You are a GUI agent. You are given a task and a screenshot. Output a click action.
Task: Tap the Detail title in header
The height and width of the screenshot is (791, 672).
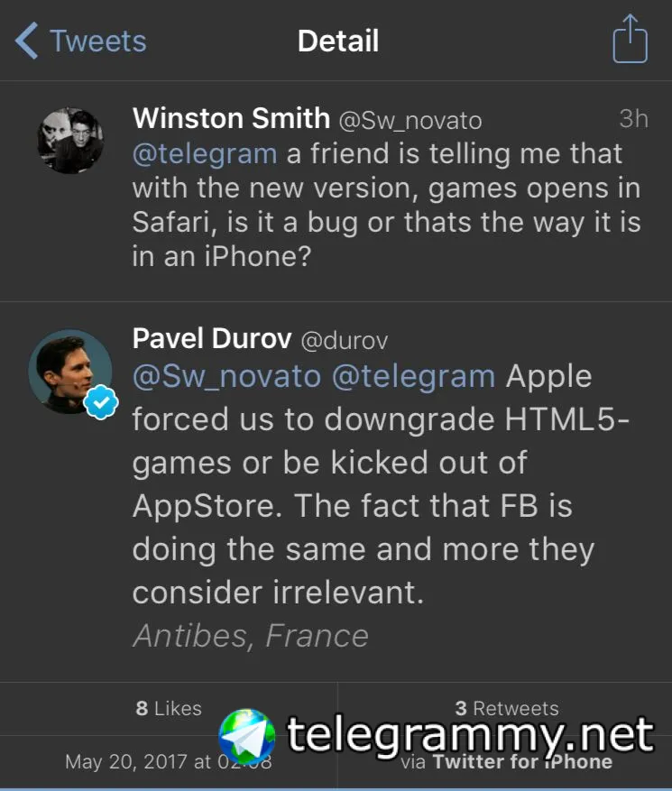(x=338, y=41)
